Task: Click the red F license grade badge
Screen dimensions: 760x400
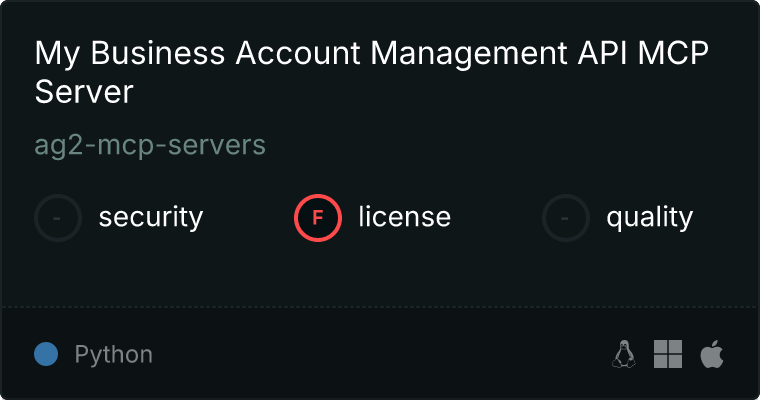Action: (318, 217)
